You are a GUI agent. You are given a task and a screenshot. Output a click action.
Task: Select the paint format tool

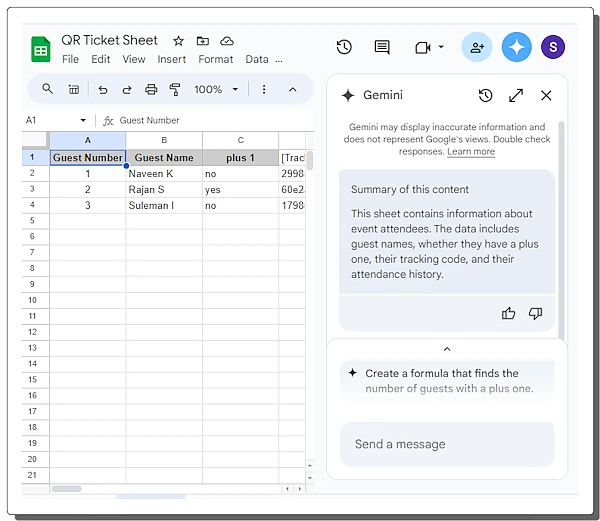175,89
